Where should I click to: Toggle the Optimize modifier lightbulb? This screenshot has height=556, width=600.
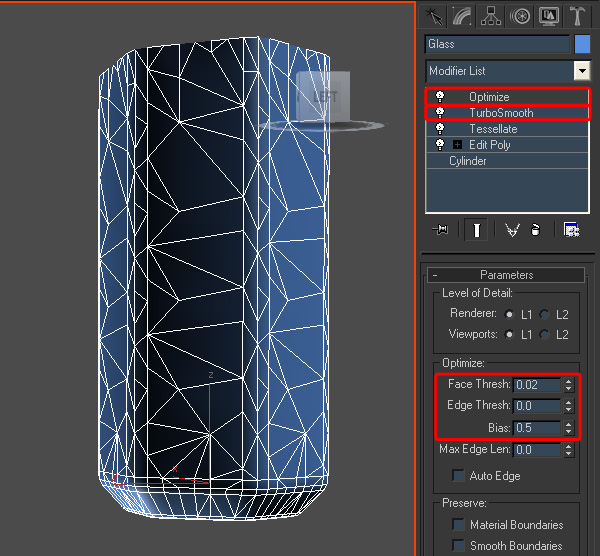pyautogui.click(x=440, y=97)
